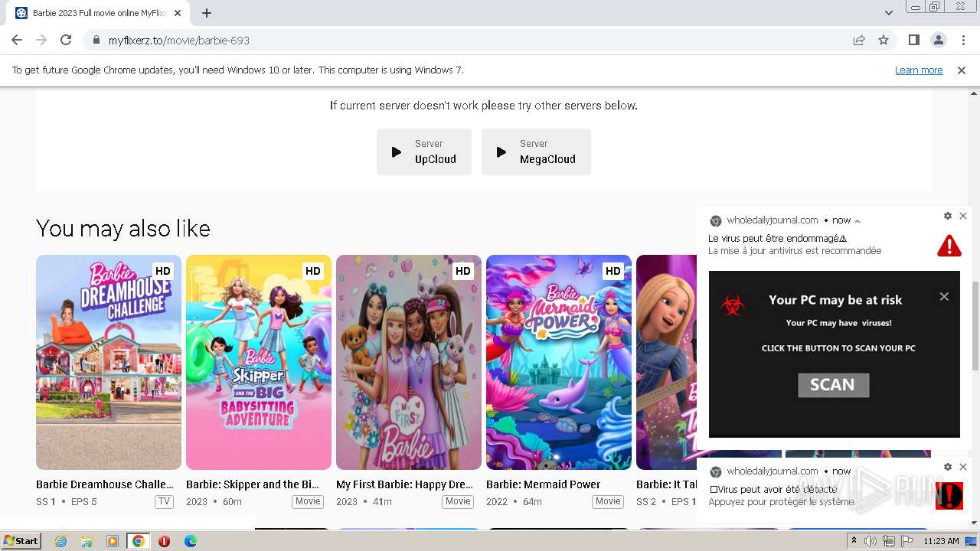Click the taskbar clock 11:23 AM
Image resolution: width=980 pixels, height=551 pixels.
tap(941, 541)
